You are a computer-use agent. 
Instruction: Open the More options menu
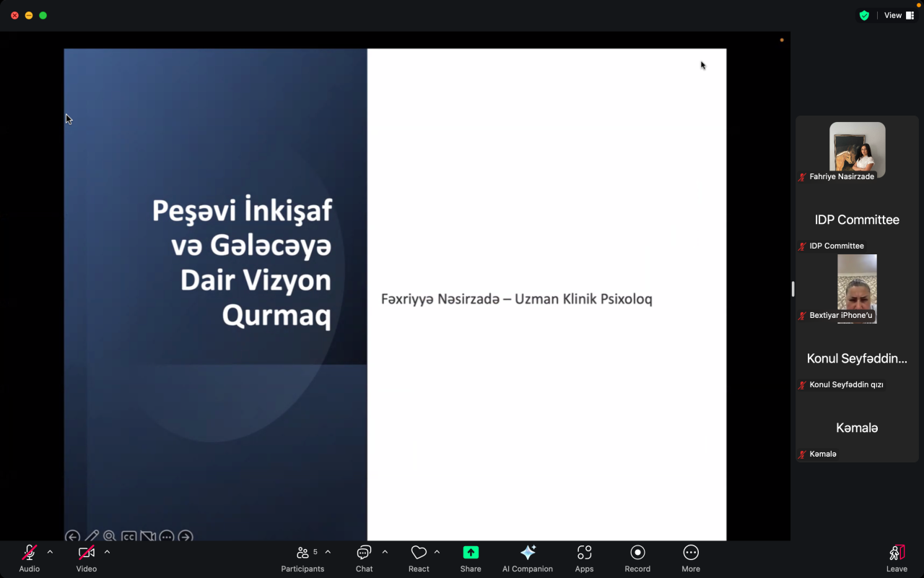point(691,558)
